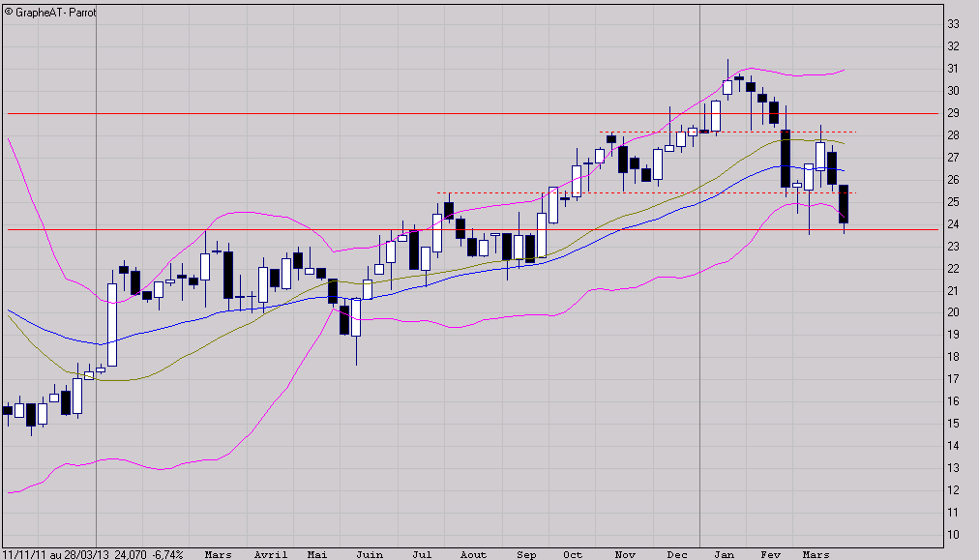Click the 25 price axis label
The height and width of the screenshot is (560, 979).
click(x=954, y=201)
